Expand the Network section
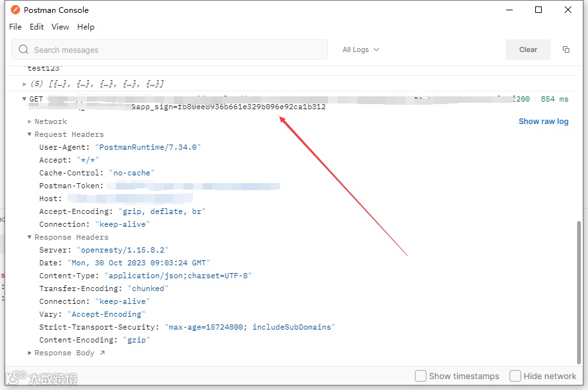The height and width of the screenshot is (390, 588). point(29,121)
